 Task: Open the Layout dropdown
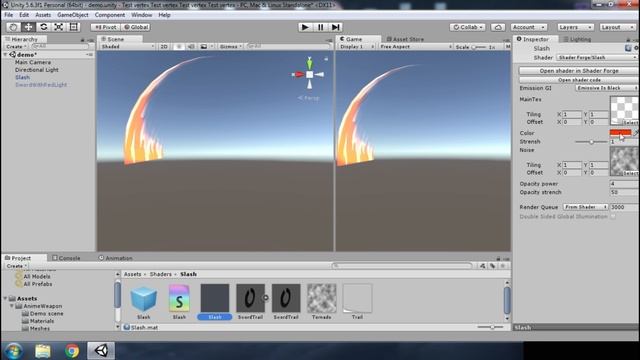click(617, 27)
